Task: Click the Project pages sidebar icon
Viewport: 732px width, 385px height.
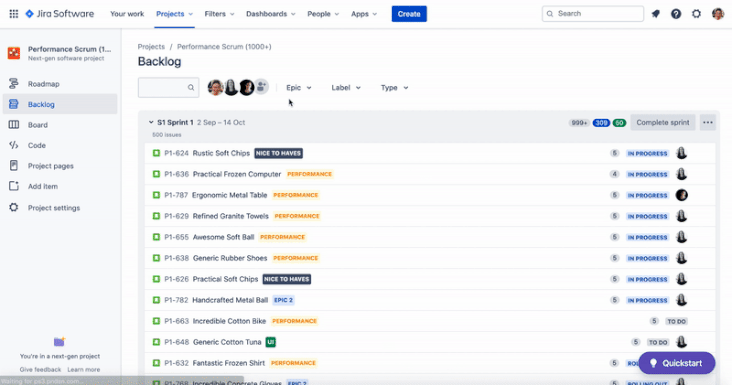Action: (x=14, y=166)
